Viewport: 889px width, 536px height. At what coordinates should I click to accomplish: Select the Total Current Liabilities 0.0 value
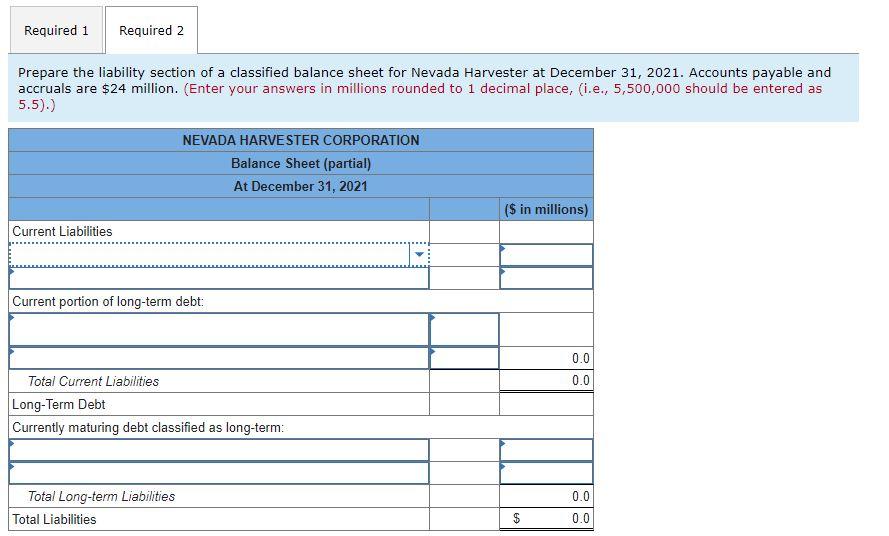coord(581,381)
